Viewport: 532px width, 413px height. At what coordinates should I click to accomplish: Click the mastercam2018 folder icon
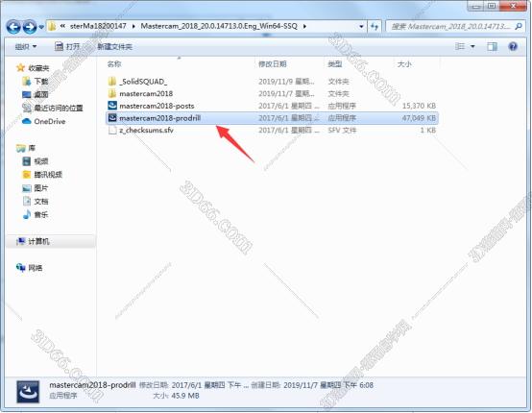point(112,93)
